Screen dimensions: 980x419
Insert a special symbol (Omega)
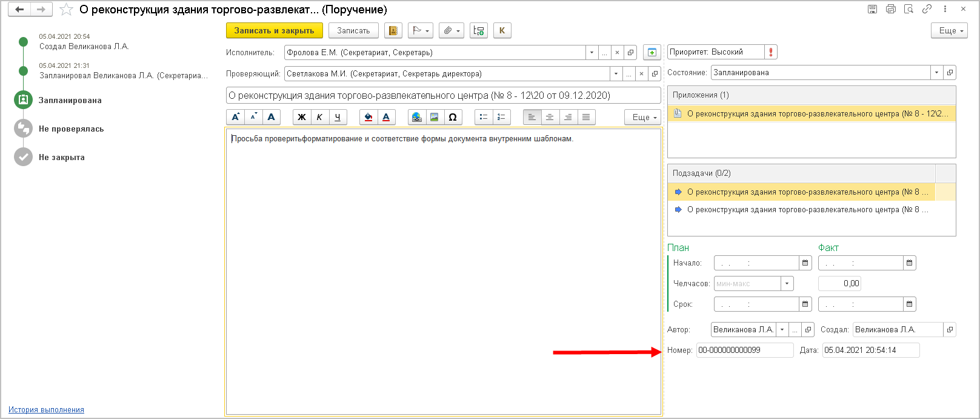453,117
